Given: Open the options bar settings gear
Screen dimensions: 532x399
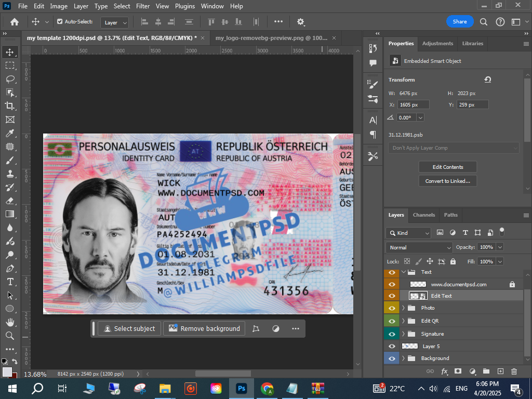Looking at the screenshot, I should 301,22.
